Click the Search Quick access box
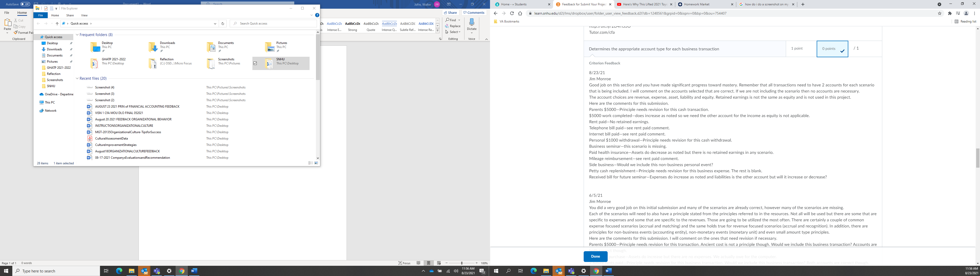This screenshot has height=276, width=980. (x=273, y=24)
